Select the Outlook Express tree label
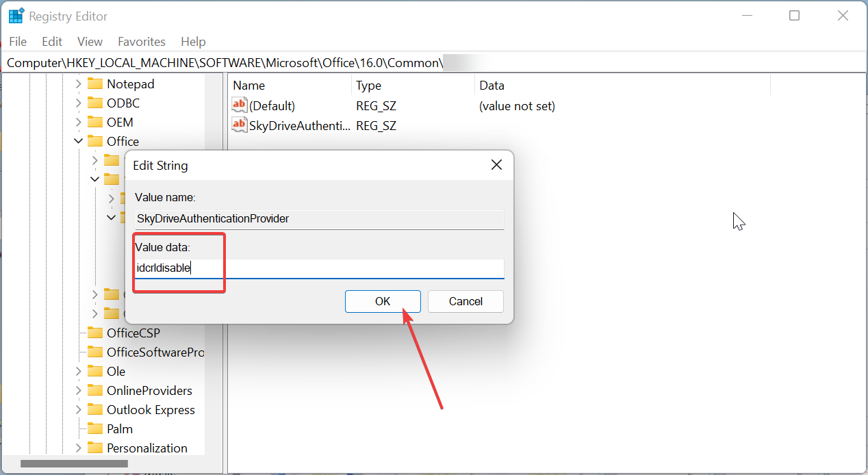The image size is (868, 475). tap(151, 410)
